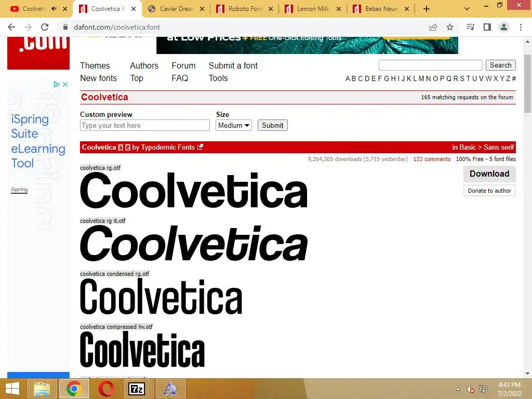The width and height of the screenshot is (532, 399).
Task: Open the Basic category link
Action: (x=468, y=147)
